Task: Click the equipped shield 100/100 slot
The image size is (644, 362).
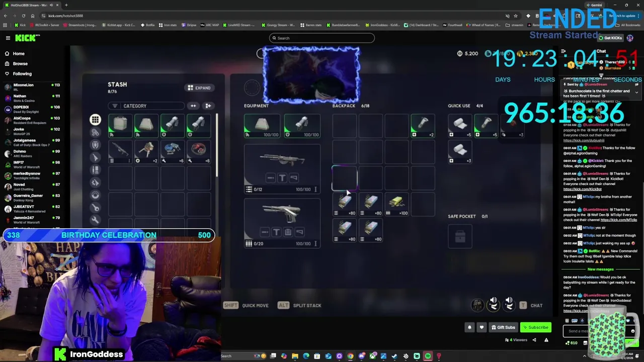Action: [302, 126]
